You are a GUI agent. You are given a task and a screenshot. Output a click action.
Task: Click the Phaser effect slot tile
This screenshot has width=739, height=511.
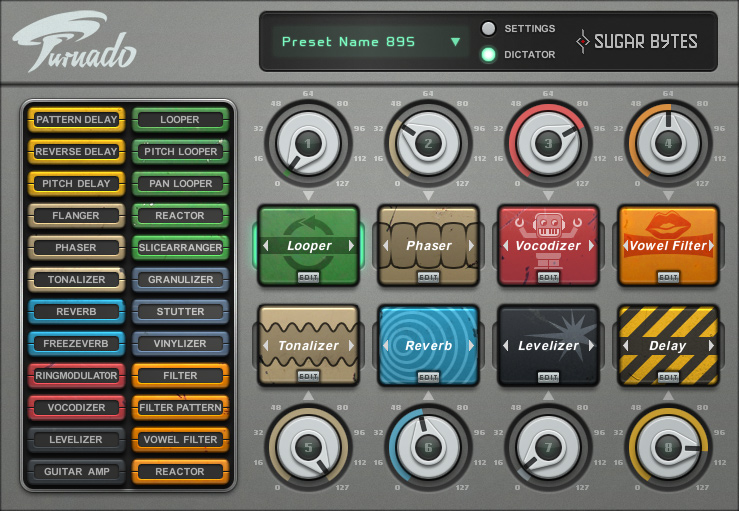click(428, 245)
